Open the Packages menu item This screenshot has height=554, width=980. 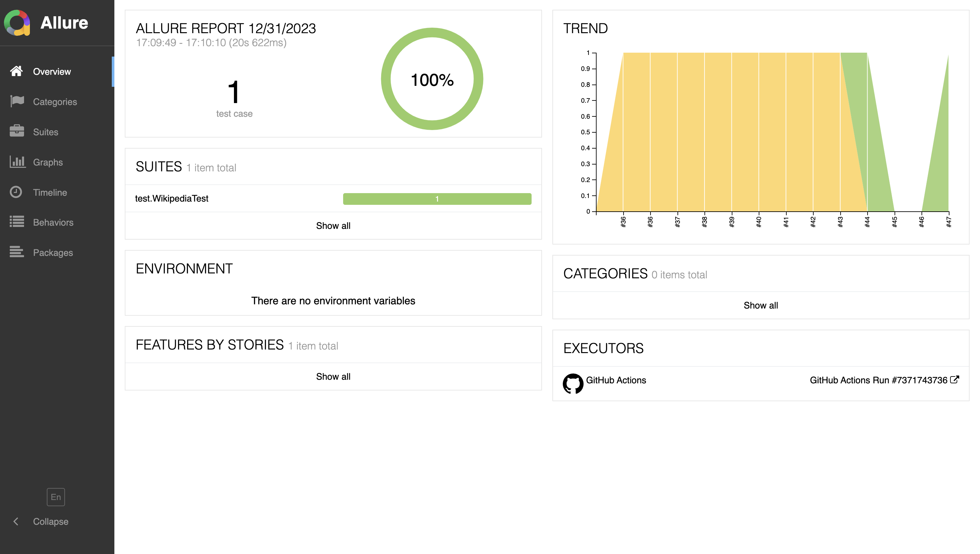coord(53,252)
